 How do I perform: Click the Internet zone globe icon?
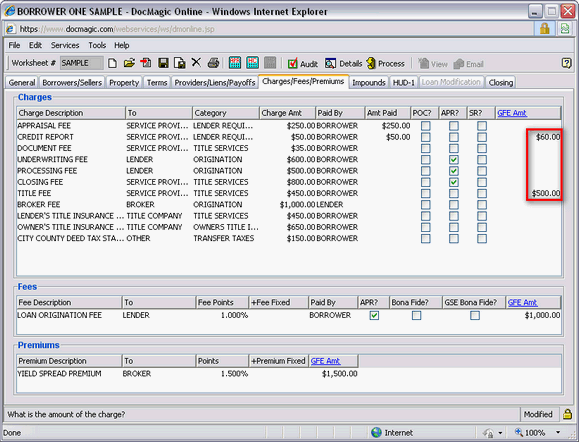click(x=376, y=432)
